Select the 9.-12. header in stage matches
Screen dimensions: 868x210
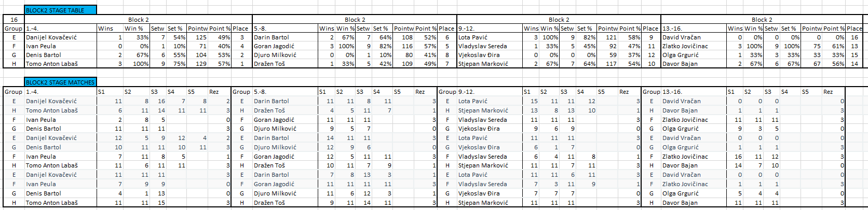(x=466, y=92)
